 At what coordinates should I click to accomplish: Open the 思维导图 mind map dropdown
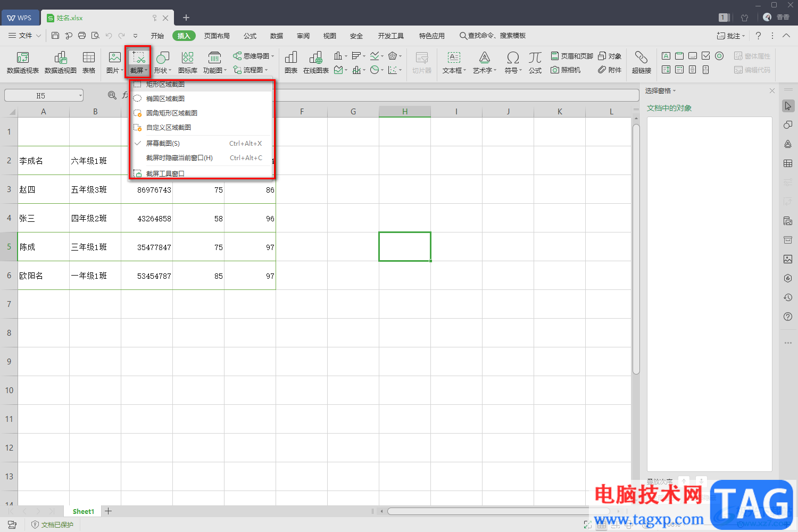tap(253, 56)
